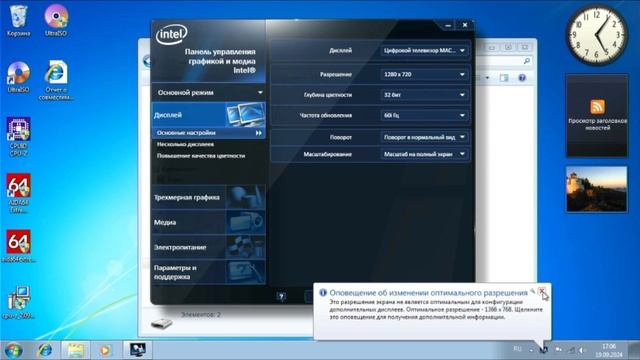Open the refresh rate dropdown showing 60 Hz
Screen dimensions: 640x360
(424, 116)
